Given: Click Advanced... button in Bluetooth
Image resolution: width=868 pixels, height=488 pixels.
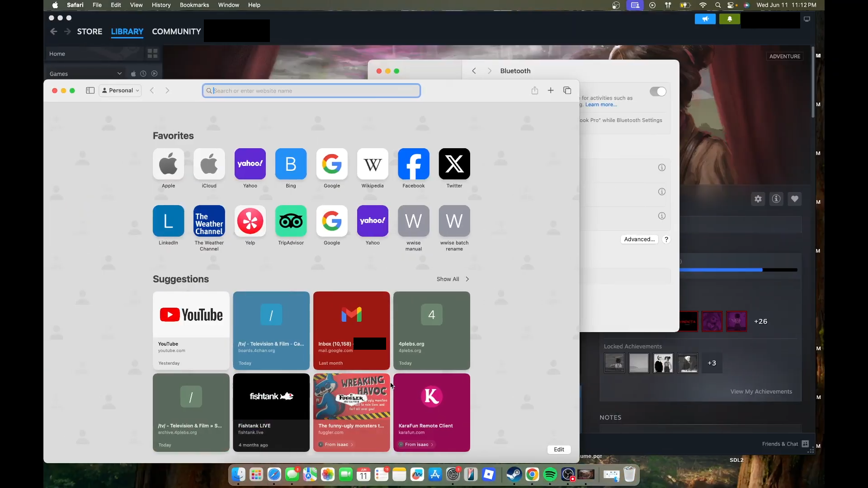Looking at the screenshot, I should coord(639,239).
